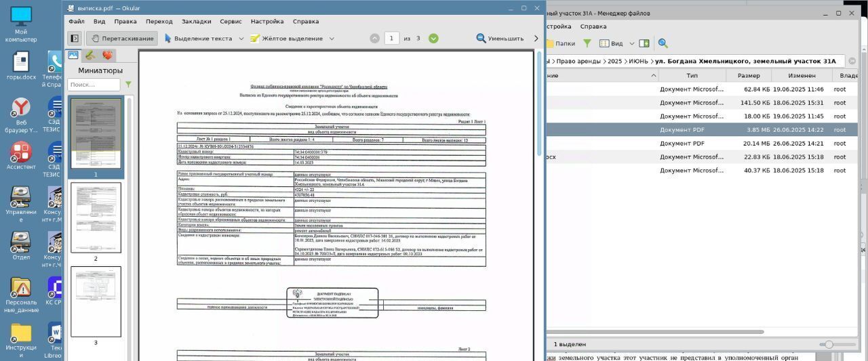The image size is (868, 361).
Task: Click the search magnifier in file manager
Action: click(663, 43)
